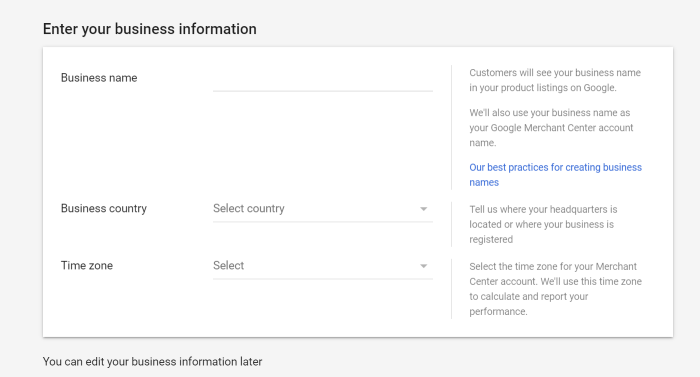Open the Time zone Select dropdown
This screenshot has width=700, height=377.
pos(323,266)
